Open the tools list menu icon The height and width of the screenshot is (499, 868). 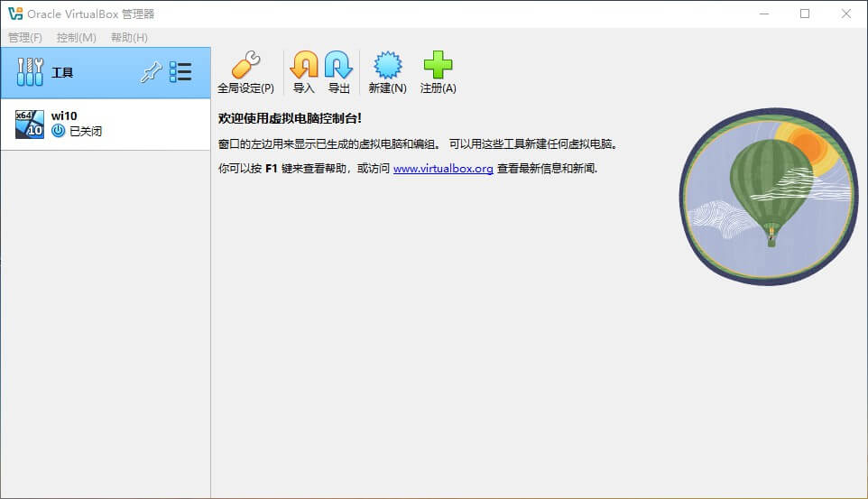[x=180, y=72]
